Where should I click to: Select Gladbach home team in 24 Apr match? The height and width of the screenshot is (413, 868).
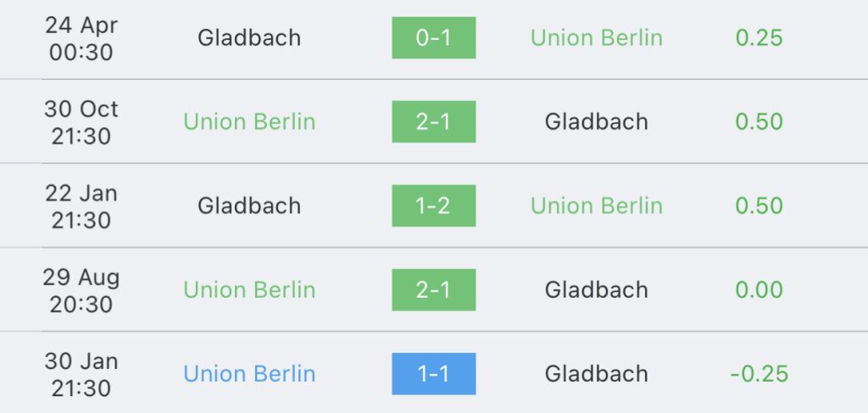[249, 37]
